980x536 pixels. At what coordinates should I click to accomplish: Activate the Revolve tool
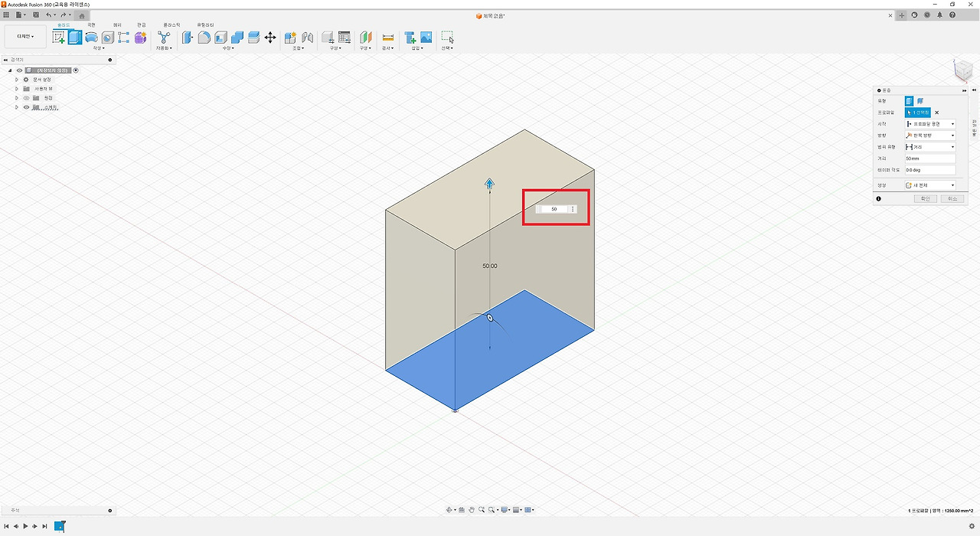[90, 36]
